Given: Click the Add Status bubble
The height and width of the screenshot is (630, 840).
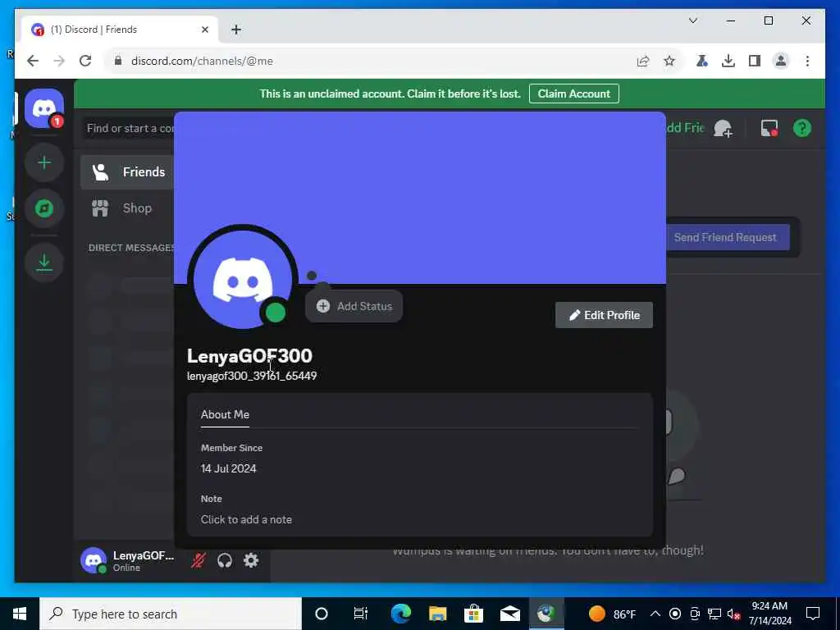Looking at the screenshot, I should pos(354,307).
